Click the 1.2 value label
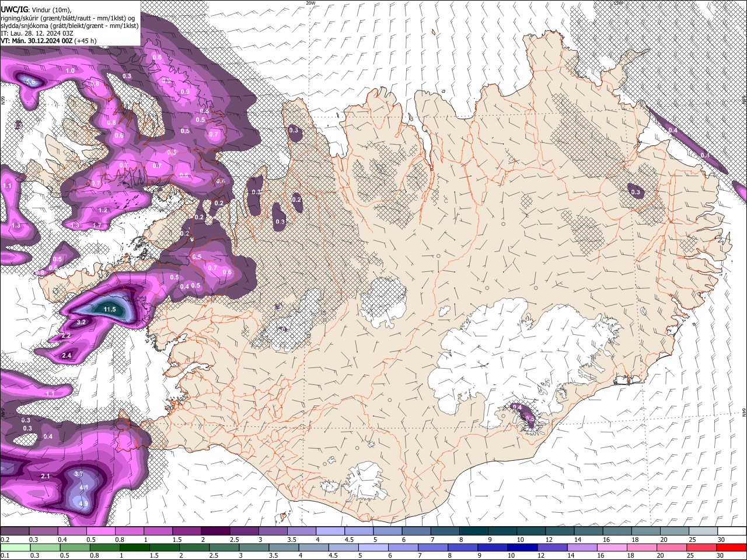Viewport: 747px width, 560px height. click(103, 210)
